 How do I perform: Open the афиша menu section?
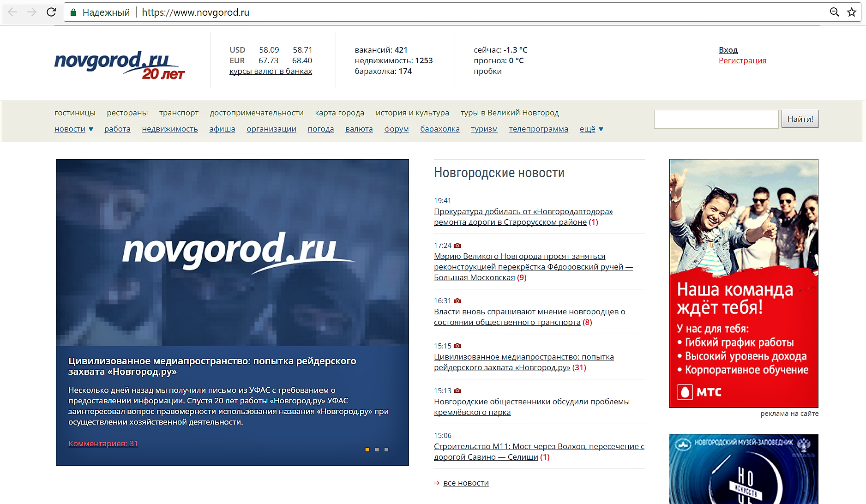222,129
